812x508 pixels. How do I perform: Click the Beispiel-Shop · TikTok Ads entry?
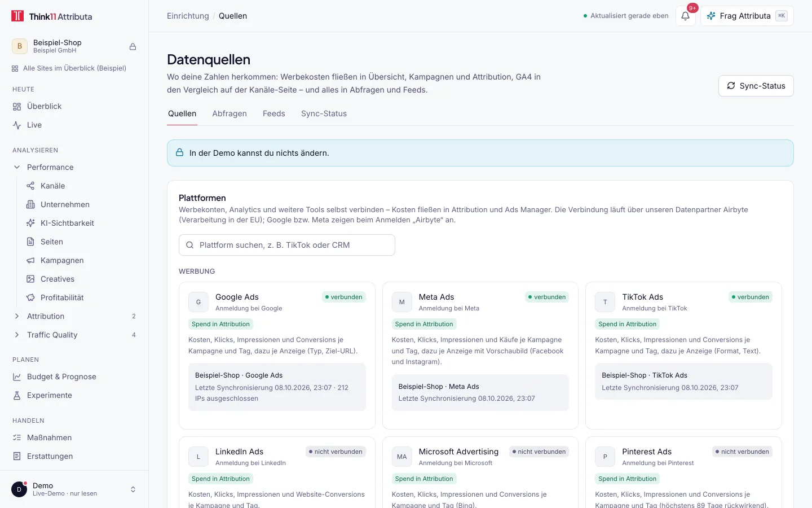(x=683, y=381)
